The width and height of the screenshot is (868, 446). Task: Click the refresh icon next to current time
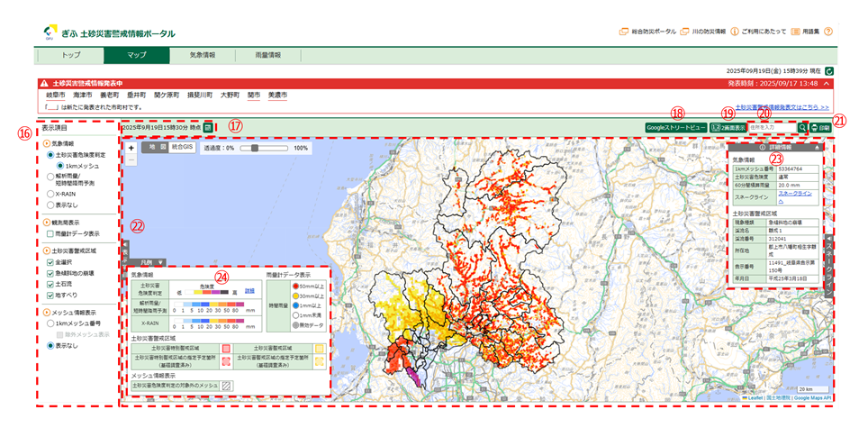point(829,69)
